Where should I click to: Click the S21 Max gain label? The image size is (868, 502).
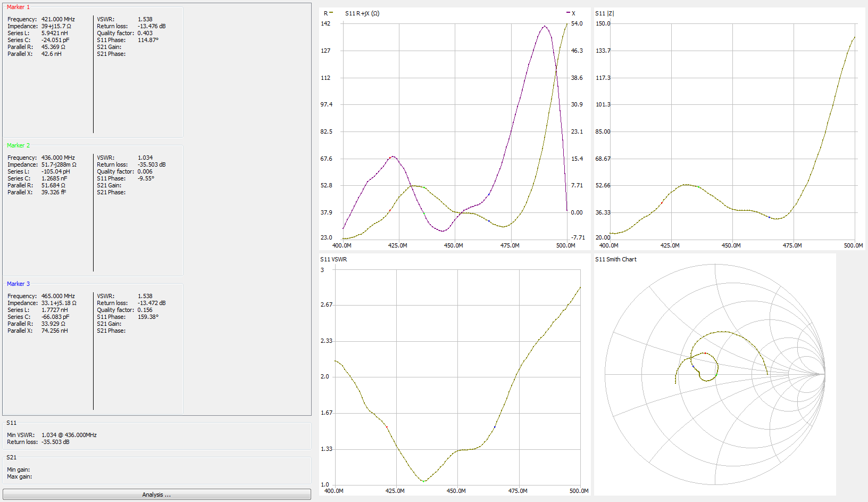19,476
